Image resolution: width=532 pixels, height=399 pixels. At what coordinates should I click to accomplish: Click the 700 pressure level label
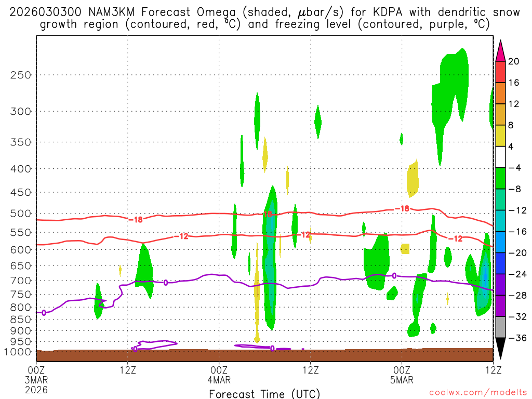click(21, 281)
